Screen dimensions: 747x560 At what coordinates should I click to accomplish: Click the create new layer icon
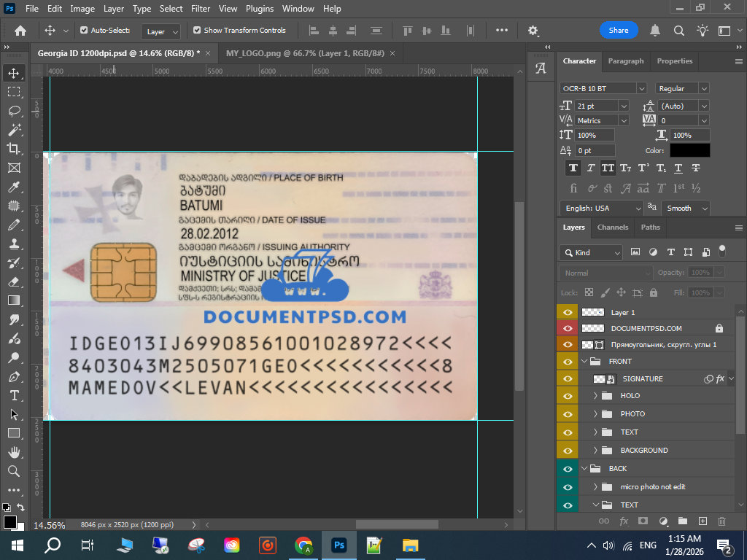pyautogui.click(x=703, y=521)
